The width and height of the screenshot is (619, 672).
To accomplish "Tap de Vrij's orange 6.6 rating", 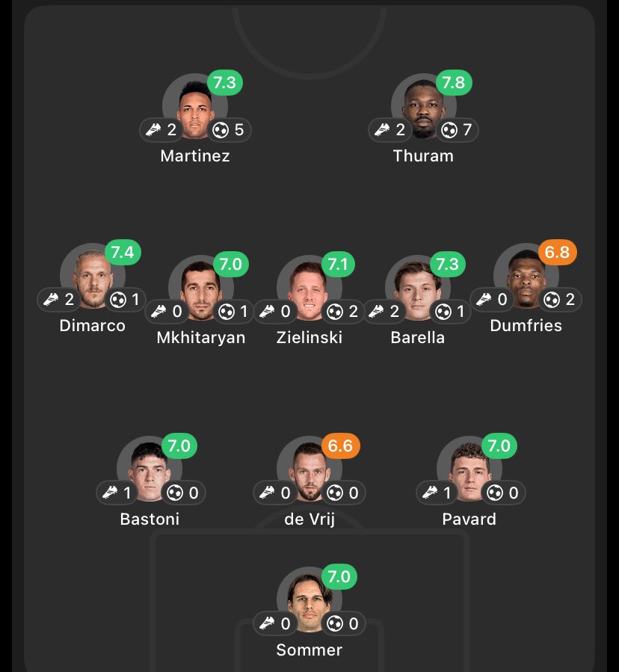I will (x=340, y=446).
